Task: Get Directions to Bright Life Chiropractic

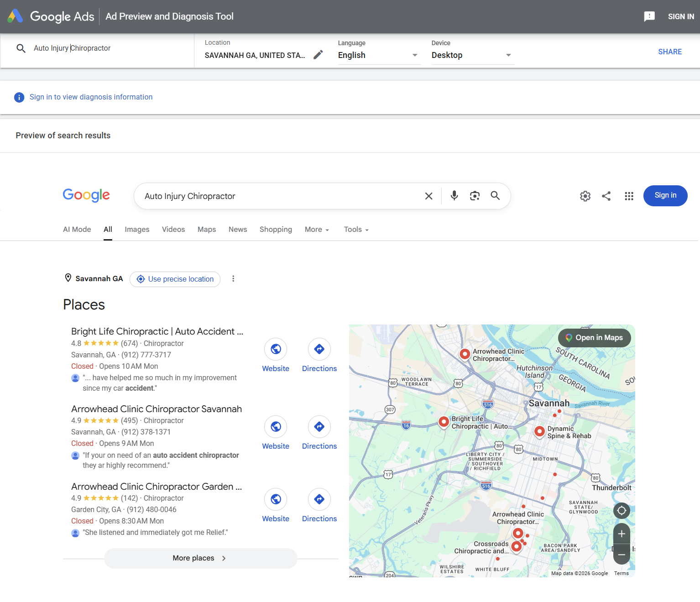Action: [x=319, y=356]
